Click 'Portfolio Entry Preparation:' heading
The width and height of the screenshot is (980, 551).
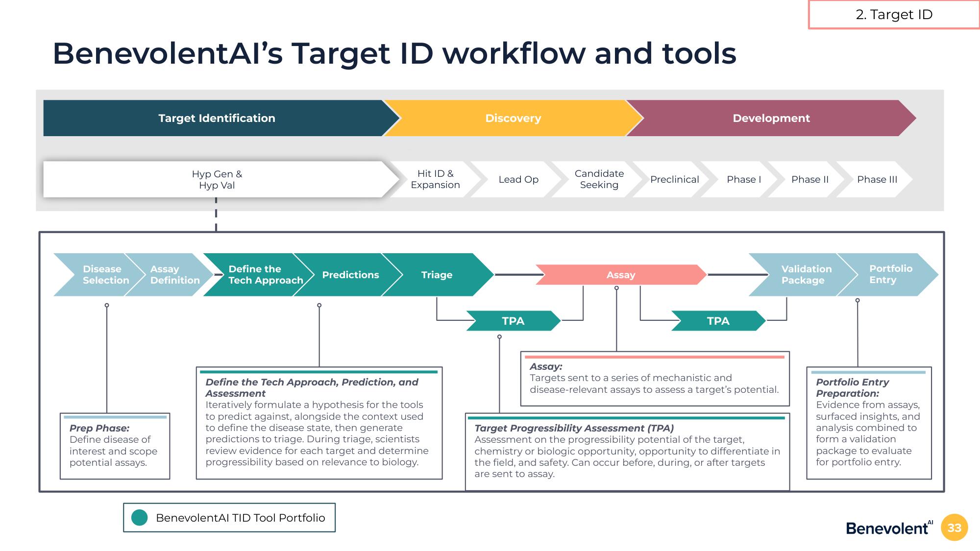[x=853, y=388]
